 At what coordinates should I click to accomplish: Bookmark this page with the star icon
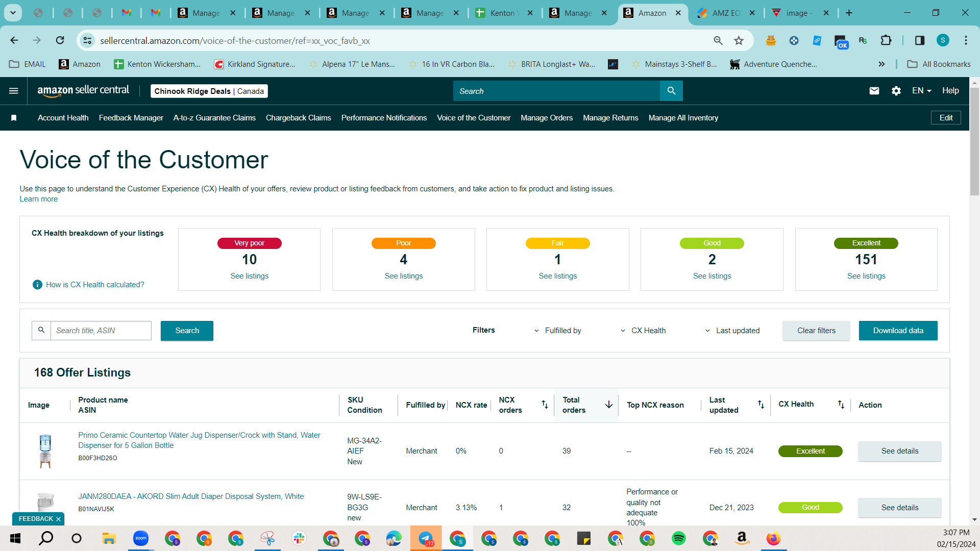click(739, 40)
